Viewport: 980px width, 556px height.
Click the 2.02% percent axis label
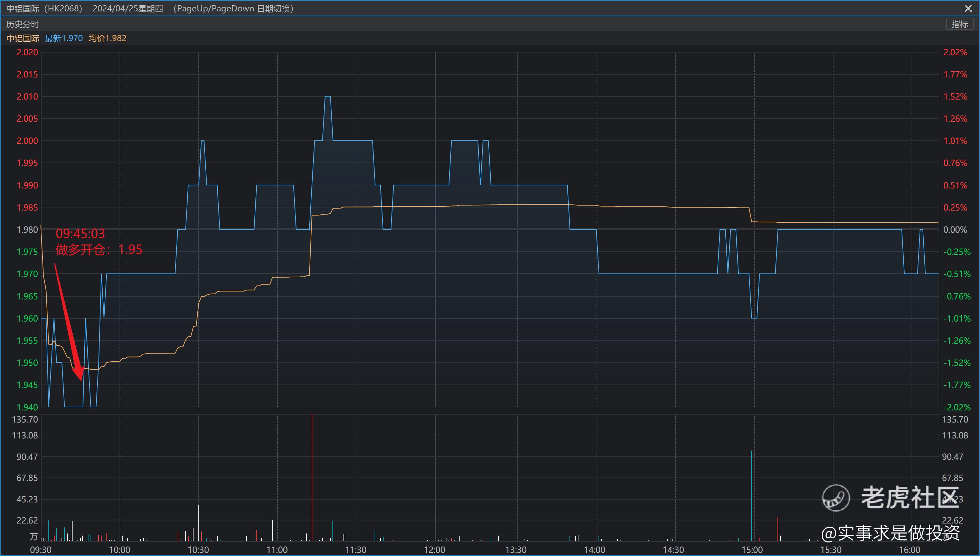pyautogui.click(x=955, y=52)
